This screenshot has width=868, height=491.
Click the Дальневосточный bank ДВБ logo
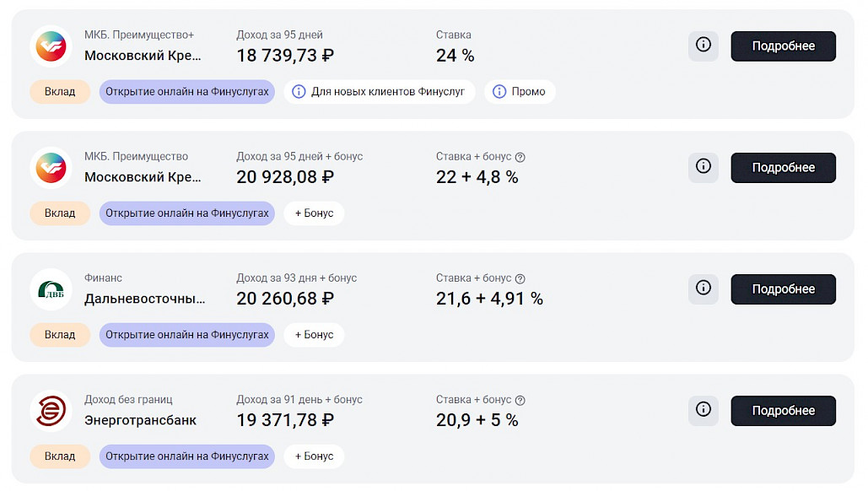click(x=51, y=289)
